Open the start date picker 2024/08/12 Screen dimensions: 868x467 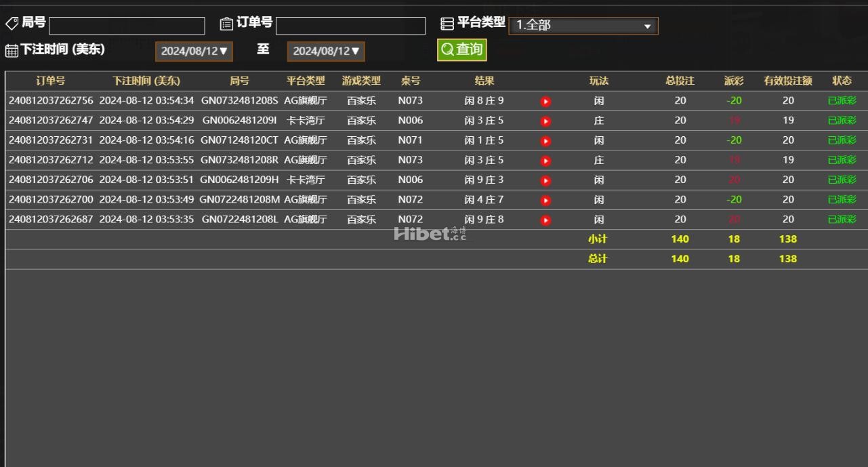[194, 51]
